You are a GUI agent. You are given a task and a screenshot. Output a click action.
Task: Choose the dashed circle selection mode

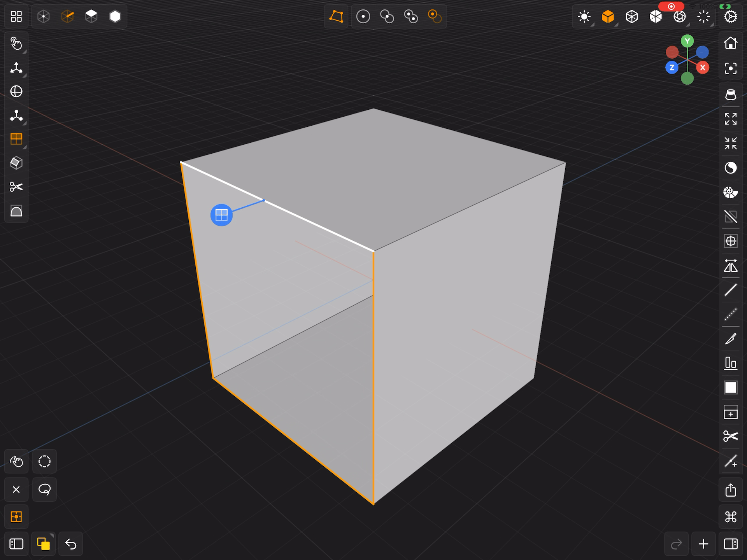(x=44, y=462)
